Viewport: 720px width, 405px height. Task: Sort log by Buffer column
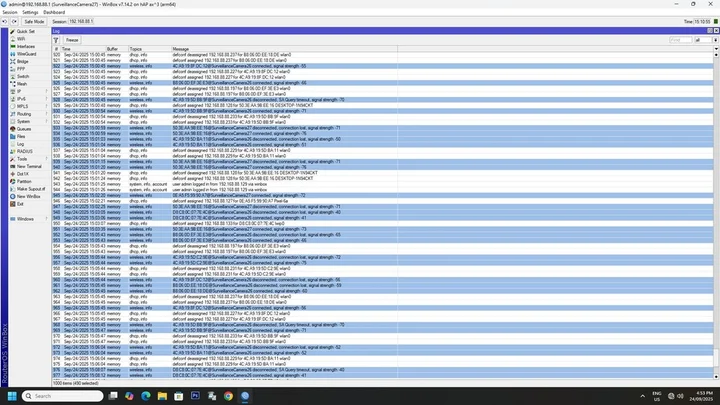pos(117,49)
